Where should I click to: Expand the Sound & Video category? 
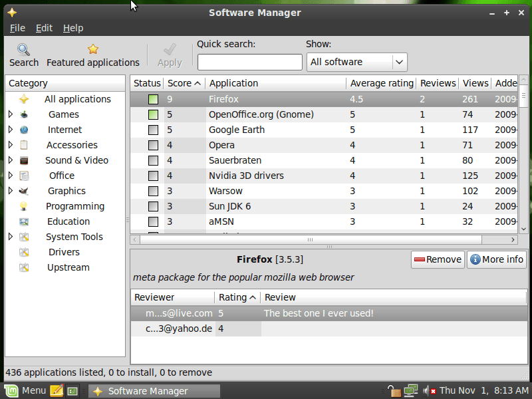tap(11, 160)
